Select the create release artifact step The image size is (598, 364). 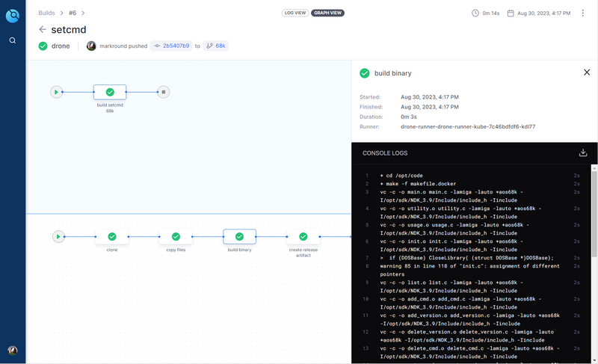303,237
